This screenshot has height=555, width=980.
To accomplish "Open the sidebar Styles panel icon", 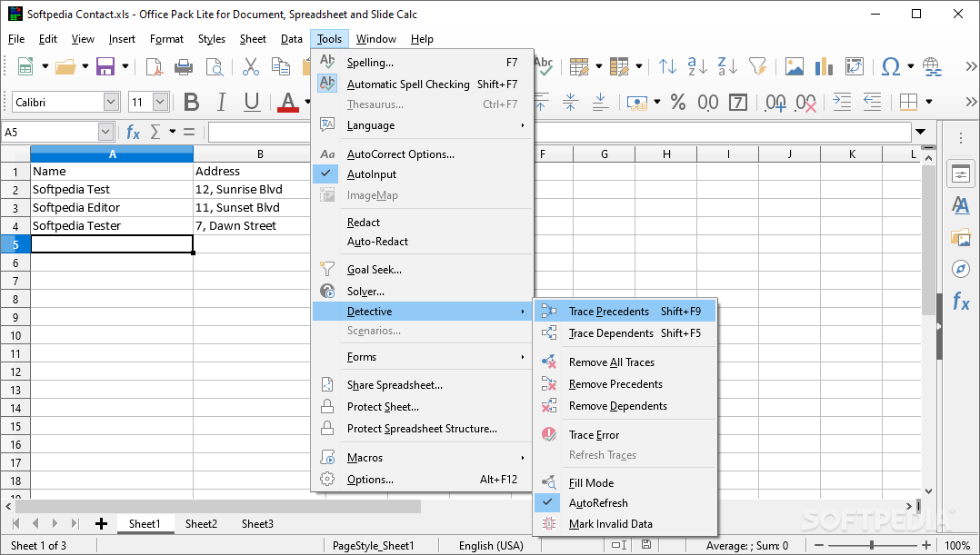I will point(961,204).
